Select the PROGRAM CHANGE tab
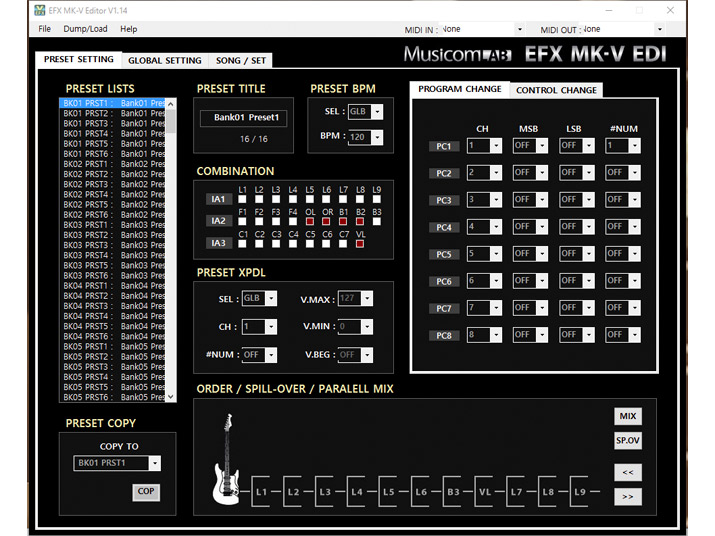 tap(460, 89)
